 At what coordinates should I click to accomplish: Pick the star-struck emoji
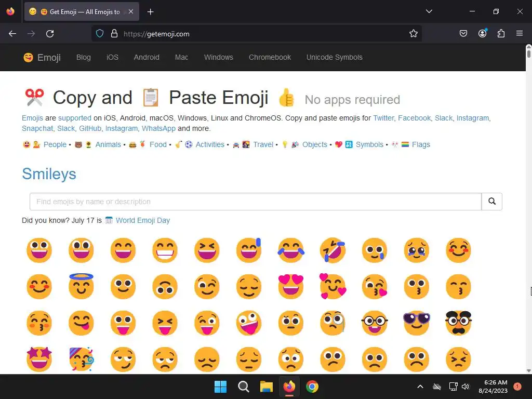click(x=39, y=360)
